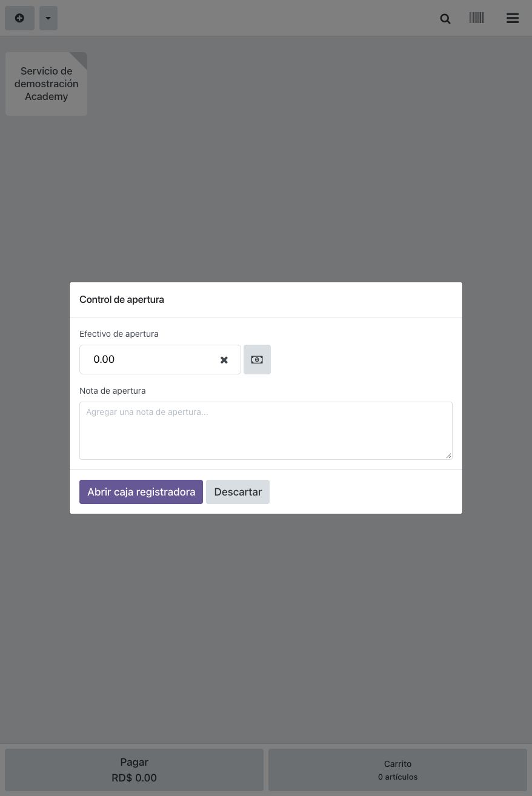
Task: Click the Control de apertura dialog title
Action: click(x=122, y=299)
